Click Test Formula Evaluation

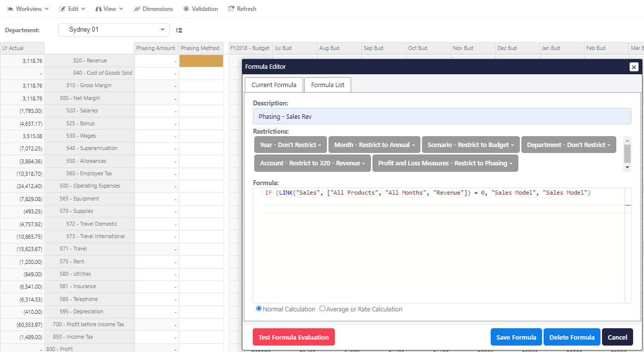click(x=293, y=337)
